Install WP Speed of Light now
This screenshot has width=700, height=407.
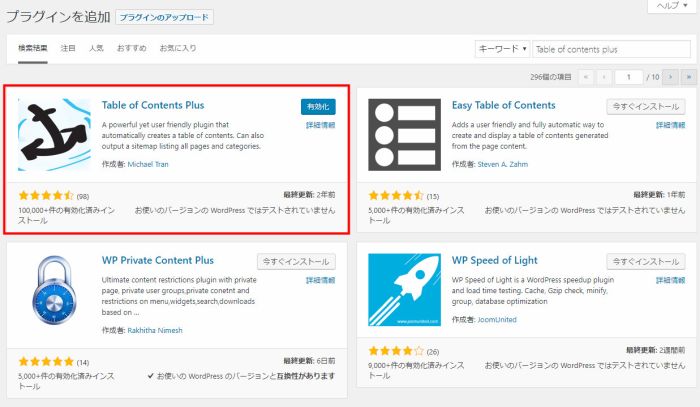point(646,262)
